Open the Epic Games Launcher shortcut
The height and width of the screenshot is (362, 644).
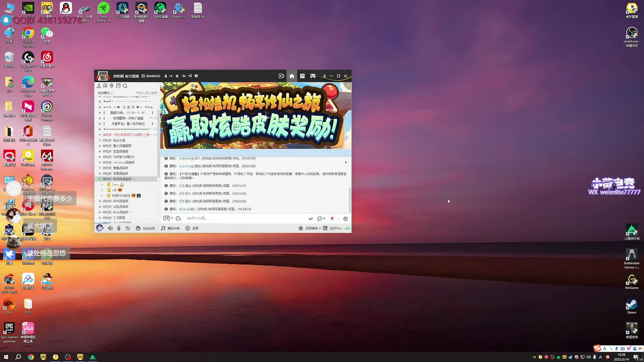tap(9, 333)
